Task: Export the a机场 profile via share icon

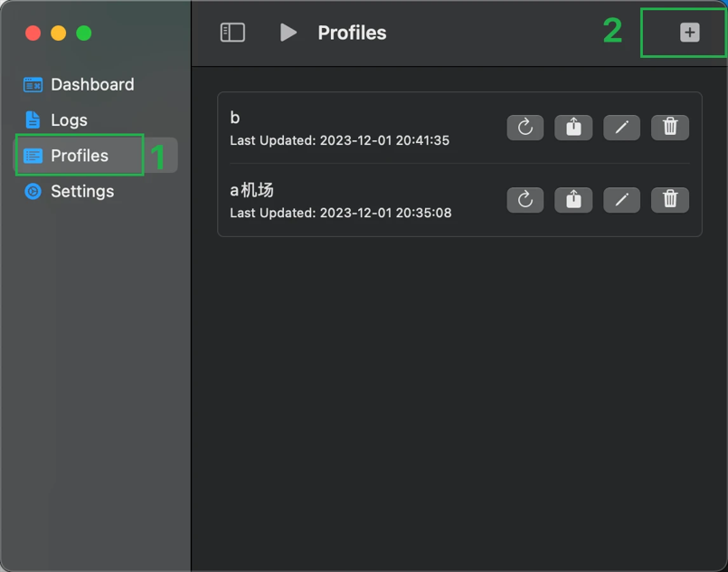Action: click(573, 199)
